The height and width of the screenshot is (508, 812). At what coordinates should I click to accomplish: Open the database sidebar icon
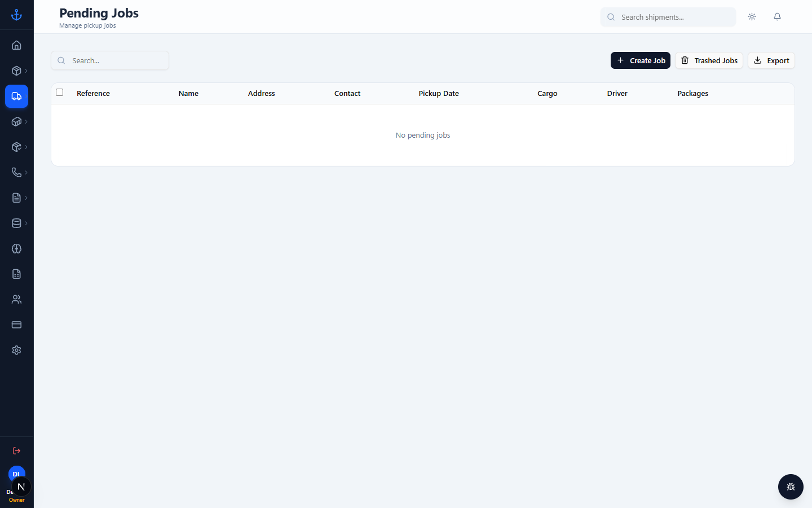click(x=16, y=223)
